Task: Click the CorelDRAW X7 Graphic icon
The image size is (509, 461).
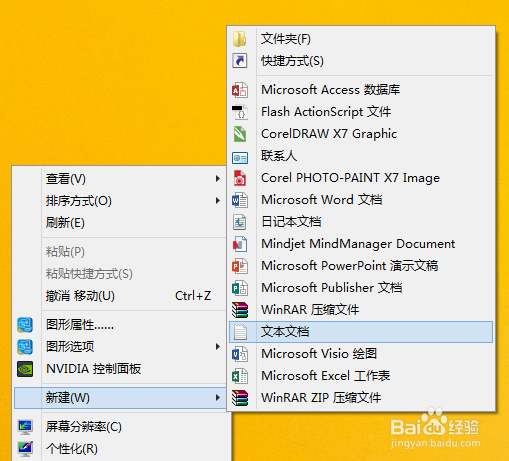Action: pyautogui.click(x=240, y=134)
